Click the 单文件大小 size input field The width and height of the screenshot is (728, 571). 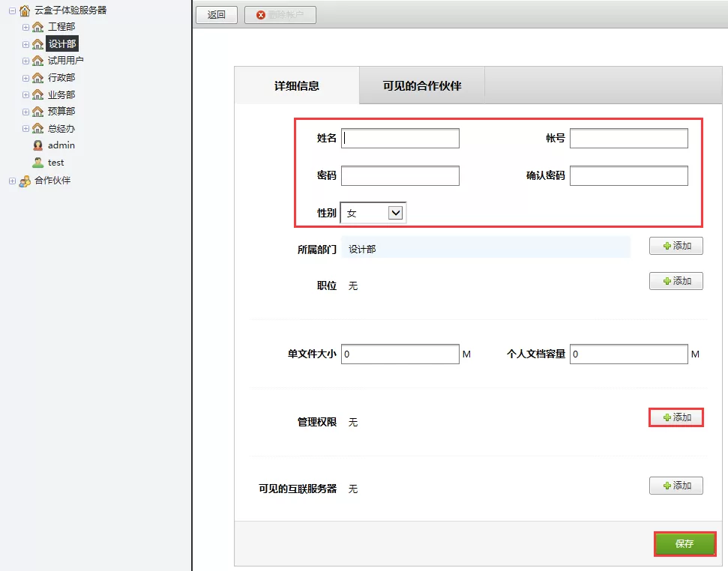coord(400,354)
